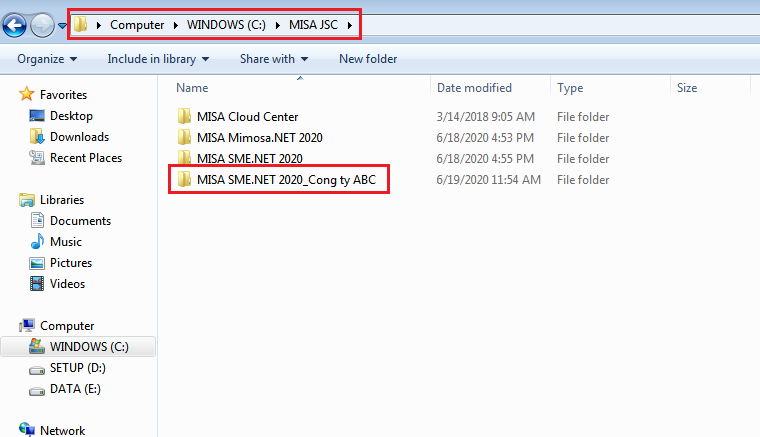This screenshot has height=437, width=760.
Task: Open DATA (E:) drive
Action: (x=75, y=389)
